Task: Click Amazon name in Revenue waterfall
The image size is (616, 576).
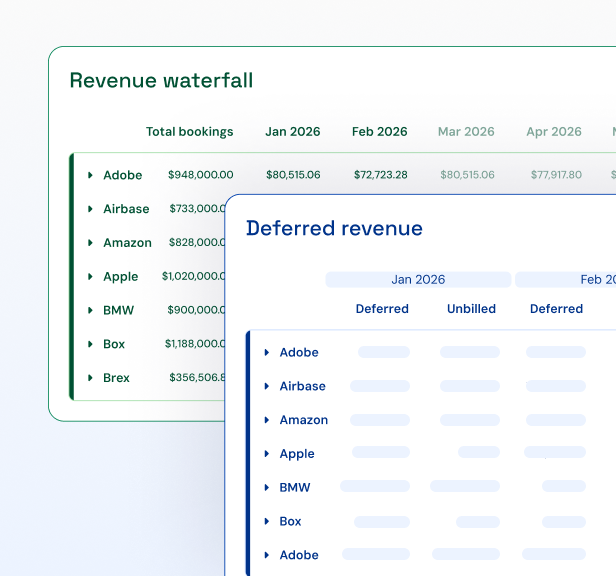Action: pos(127,242)
